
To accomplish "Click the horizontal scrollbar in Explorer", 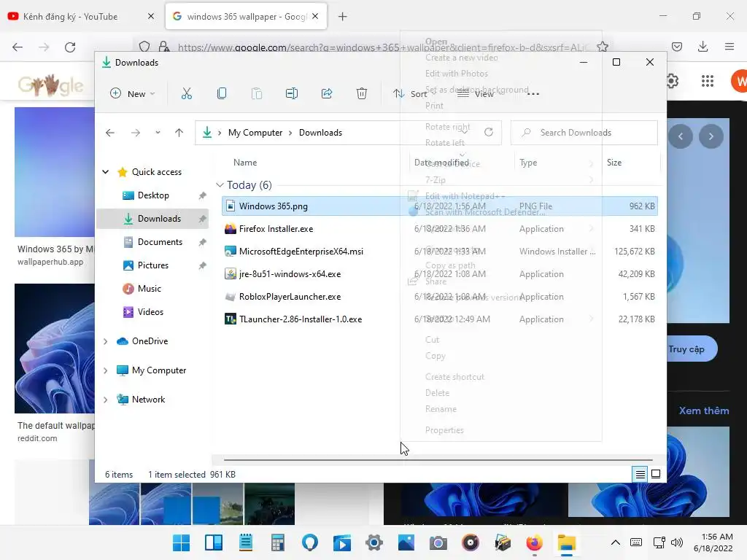I will (x=438, y=460).
